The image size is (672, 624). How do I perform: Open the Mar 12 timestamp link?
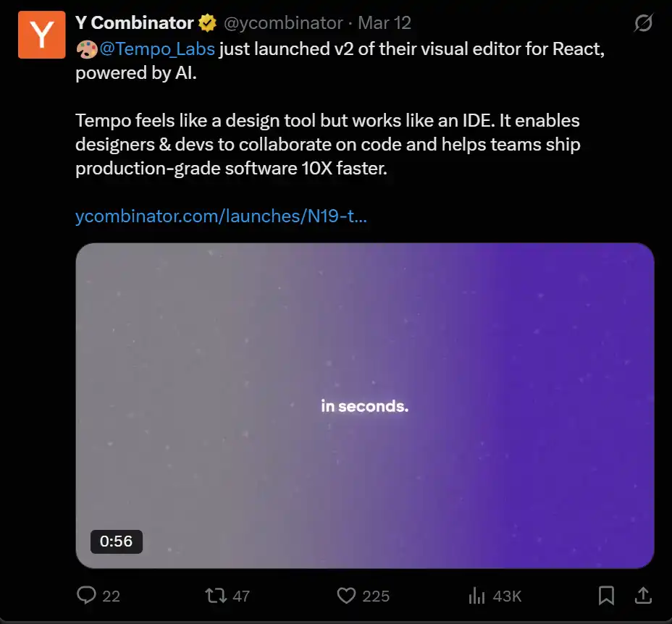pyautogui.click(x=385, y=23)
